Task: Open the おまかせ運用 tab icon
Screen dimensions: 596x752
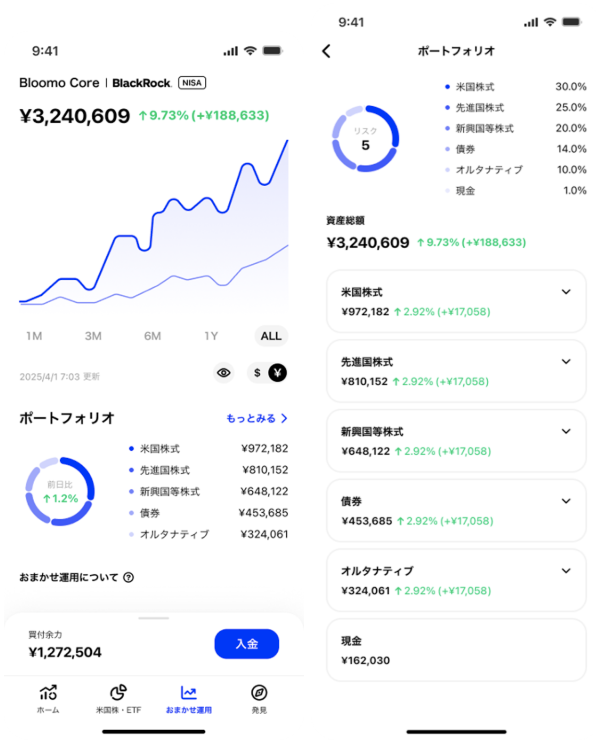Action: 188,693
